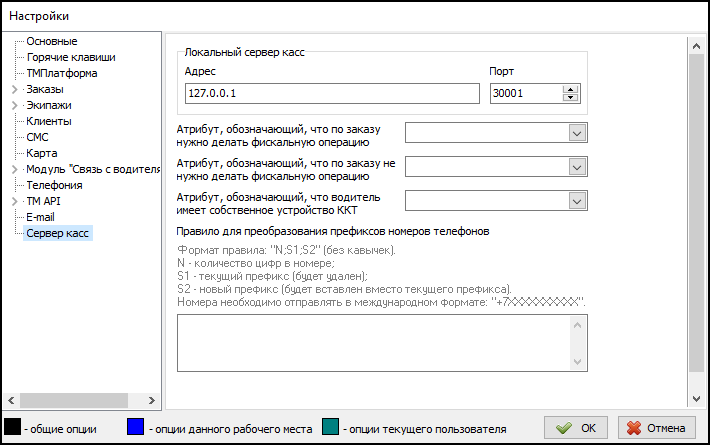Screen dimensions: 710x445
Task: Decrease the Порт value with down arrow
Action: point(571,98)
